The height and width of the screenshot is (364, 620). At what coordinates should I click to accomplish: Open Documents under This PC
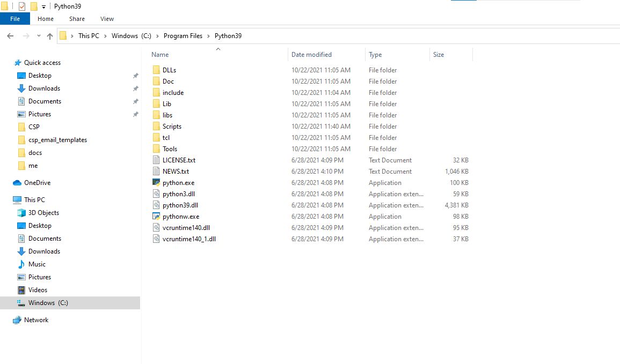tap(45, 239)
